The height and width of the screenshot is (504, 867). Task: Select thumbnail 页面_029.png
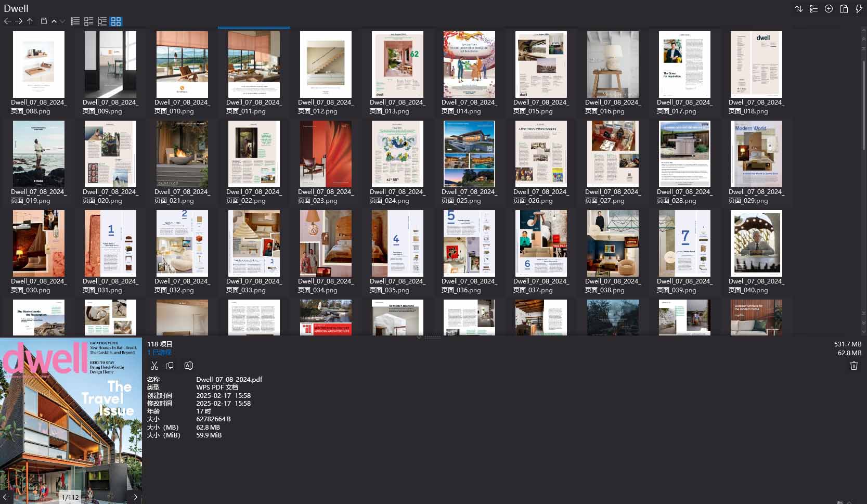756,154
